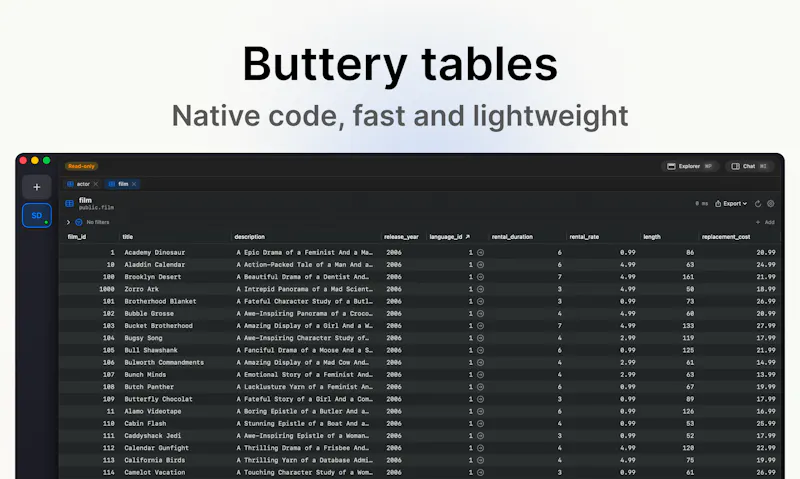
Task: Open language_id link icon in California Birds row
Action: pyautogui.click(x=480, y=460)
